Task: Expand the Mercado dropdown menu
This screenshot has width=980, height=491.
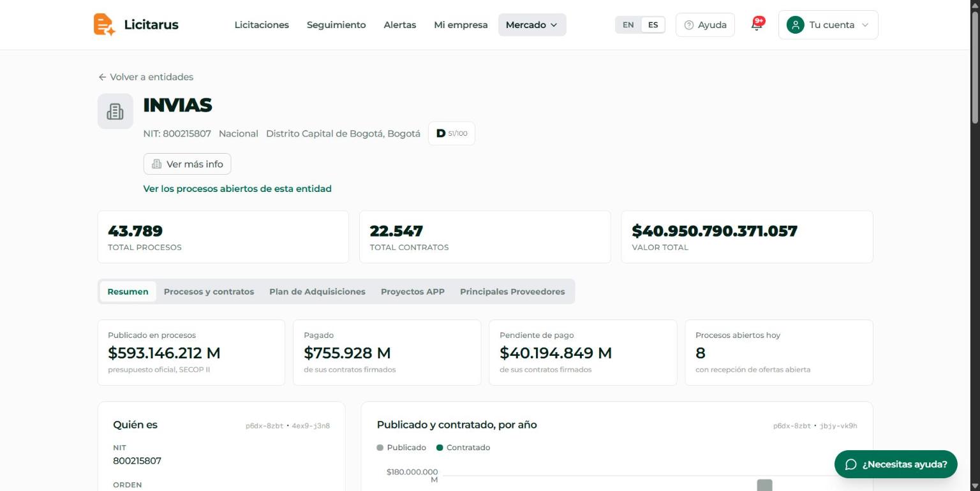Action: point(532,25)
